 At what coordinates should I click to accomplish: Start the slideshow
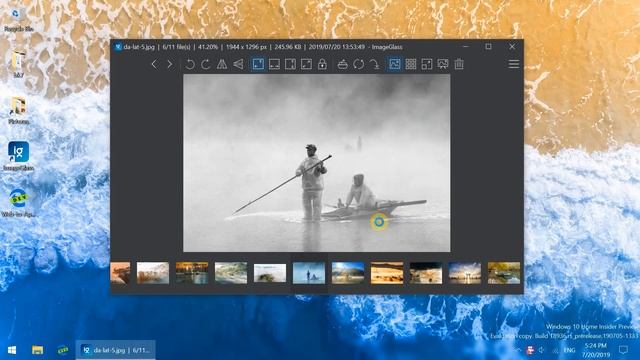[x=443, y=64]
